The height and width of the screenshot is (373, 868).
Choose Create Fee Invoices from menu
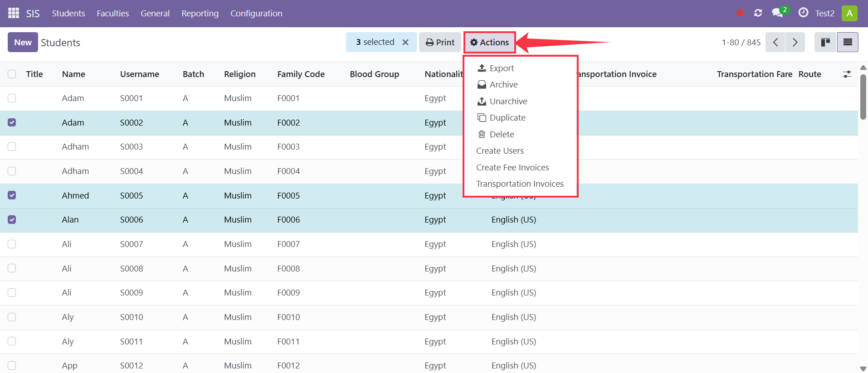point(512,167)
